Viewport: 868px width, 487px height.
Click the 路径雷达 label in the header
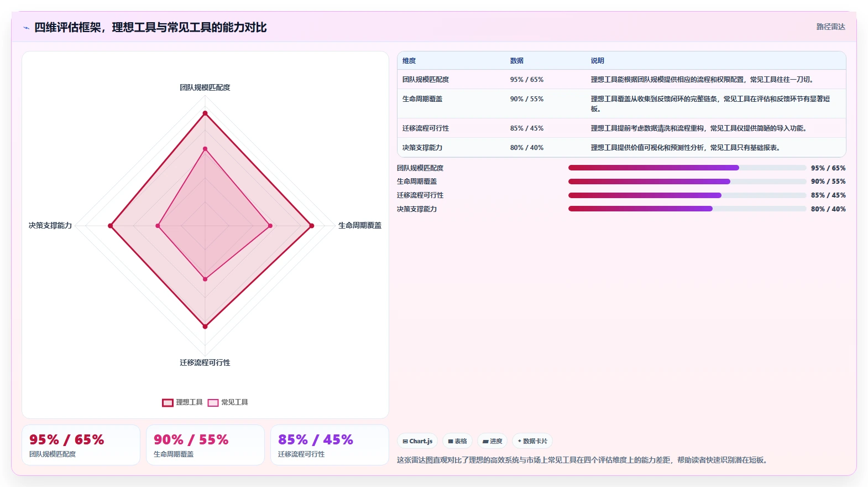831,27
